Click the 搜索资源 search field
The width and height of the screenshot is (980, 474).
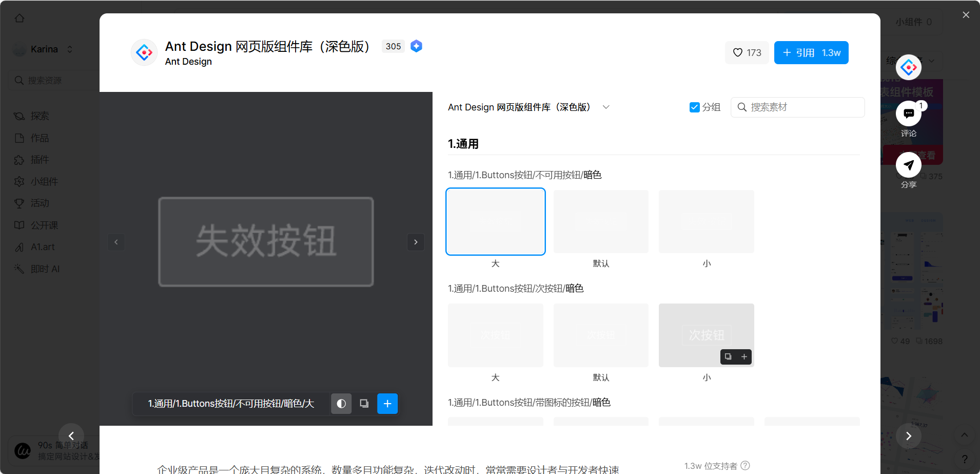point(54,81)
